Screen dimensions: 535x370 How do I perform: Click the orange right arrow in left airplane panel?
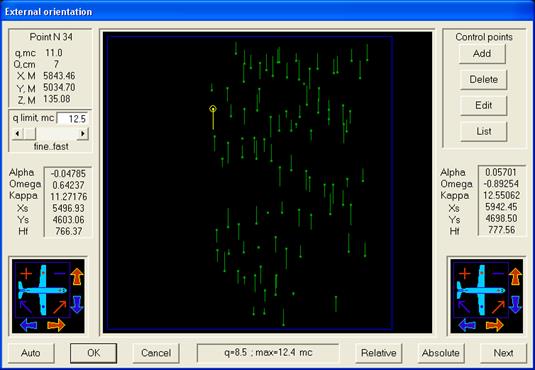[x=56, y=325]
